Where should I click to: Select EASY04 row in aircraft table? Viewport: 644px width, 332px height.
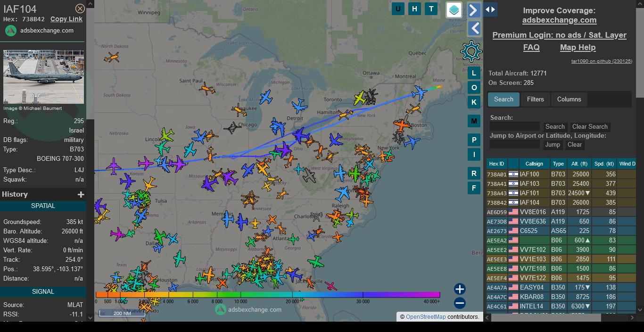tap(561, 288)
